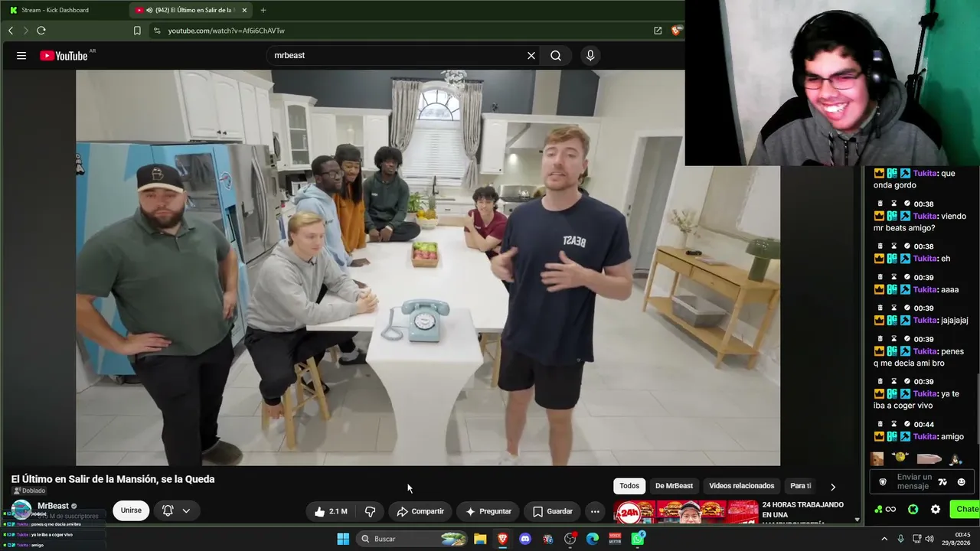Image resolution: width=980 pixels, height=551 pixels.
Task: Click the page scrollbar down arrow
Action: point(857,520)
